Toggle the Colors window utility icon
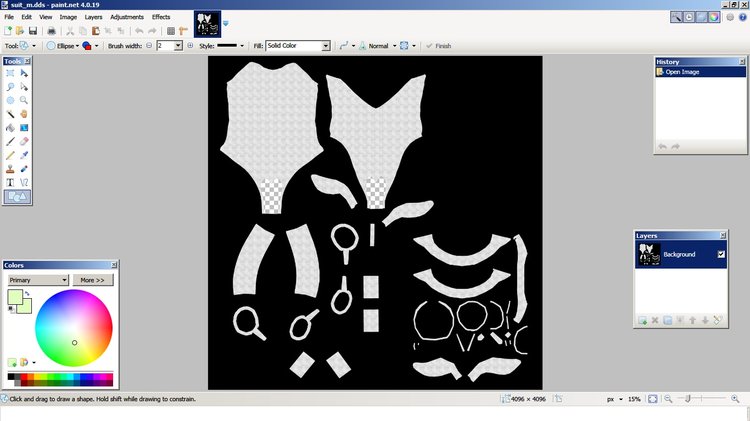 (x=714, y=17)
